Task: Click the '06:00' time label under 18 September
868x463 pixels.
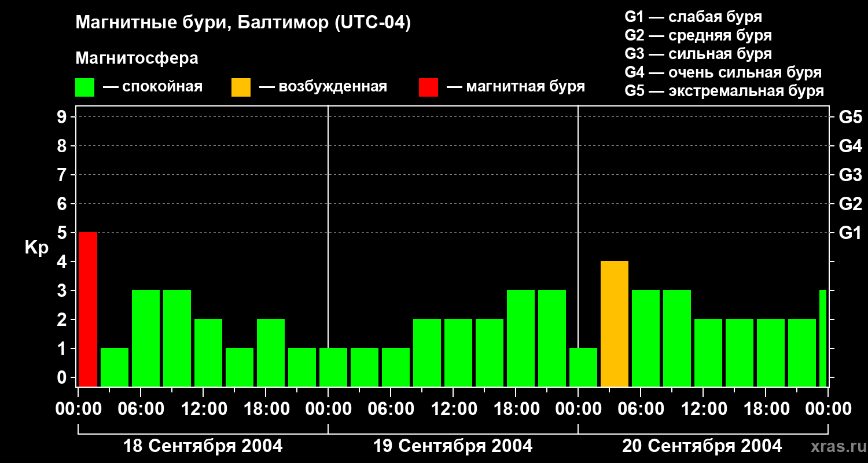Action: point(141,409)
